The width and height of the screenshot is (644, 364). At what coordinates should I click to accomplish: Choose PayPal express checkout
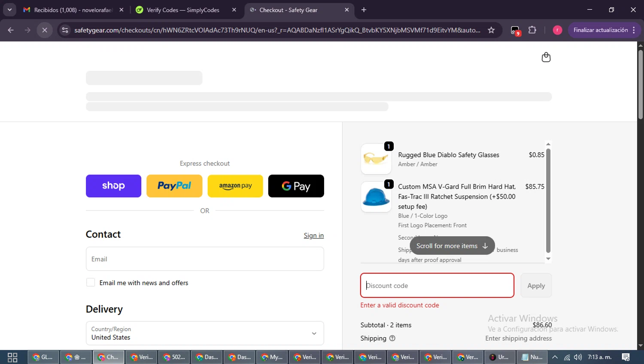pyautogui.click(x=174, y=186)
